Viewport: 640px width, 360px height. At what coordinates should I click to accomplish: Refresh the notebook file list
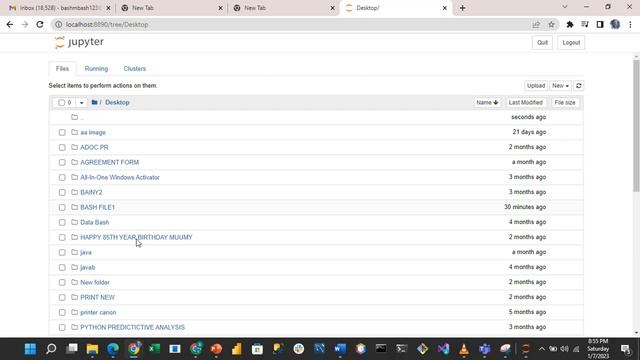point(578,86)
